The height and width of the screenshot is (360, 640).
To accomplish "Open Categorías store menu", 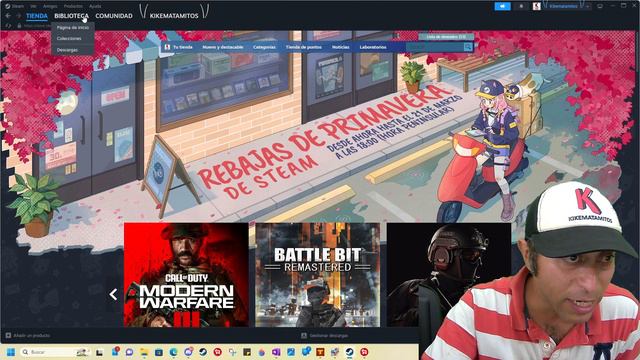I will click(x=264, y=47).
